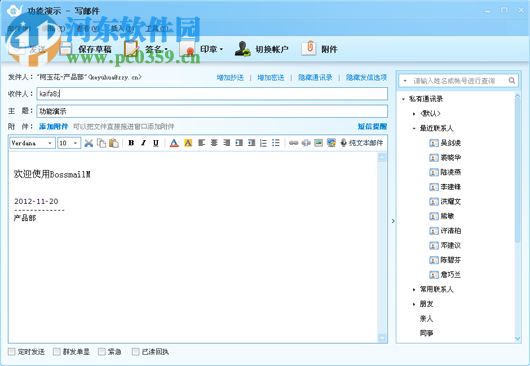Viewport: 530px width, 366px height.
Task: Click the contact list scroll-down arrow
Action: pos(517,338)
